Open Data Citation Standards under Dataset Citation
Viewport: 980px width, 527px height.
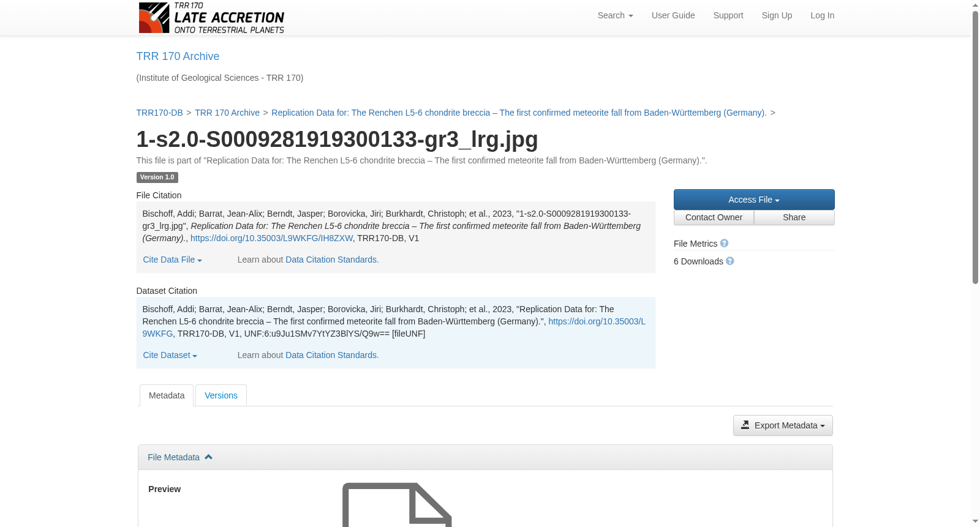click(x=331, y=355)
